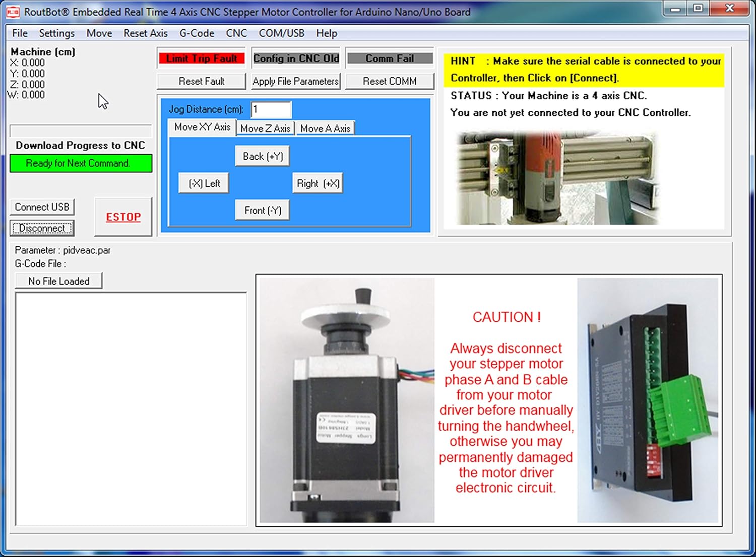Select the Move XY Axis tab
Viewport: 756px width, 557px height.
(x=202, y=127)
